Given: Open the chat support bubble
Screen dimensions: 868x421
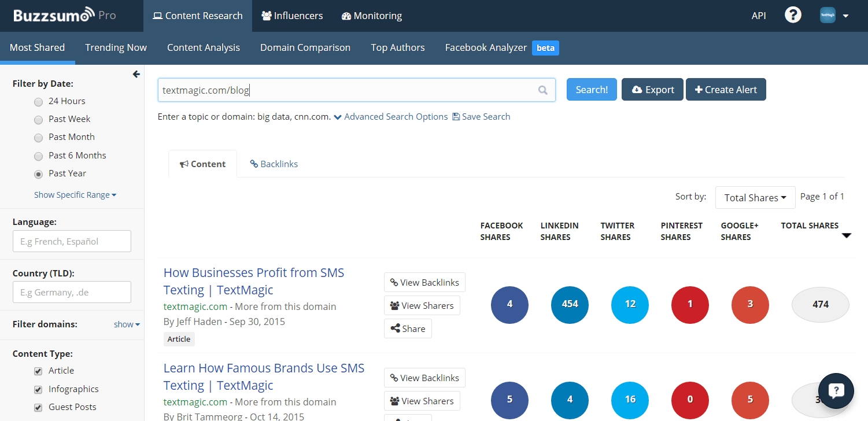Looking at the screenshot, I should click(x=836, y=391).
